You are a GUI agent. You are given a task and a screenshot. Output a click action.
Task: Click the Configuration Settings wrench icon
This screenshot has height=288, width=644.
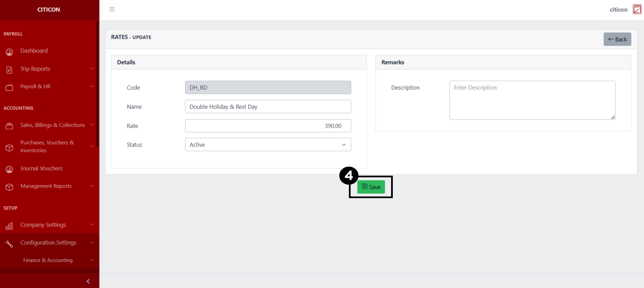click(x=9, y=244)
